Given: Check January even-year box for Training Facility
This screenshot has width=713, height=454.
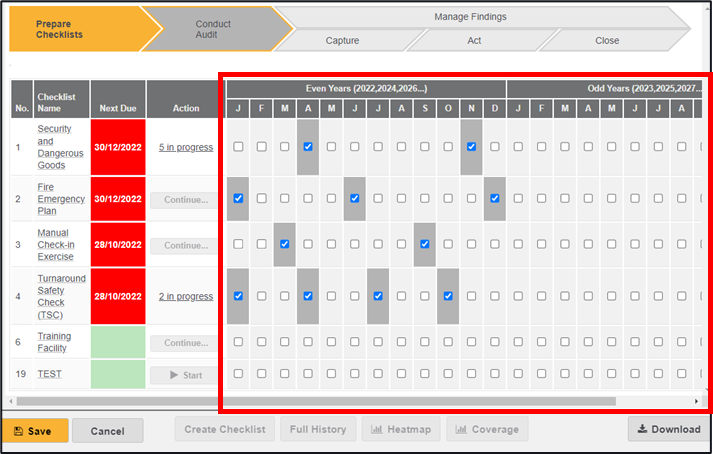Looking at the screenshot, I should (x=238, y=342).
